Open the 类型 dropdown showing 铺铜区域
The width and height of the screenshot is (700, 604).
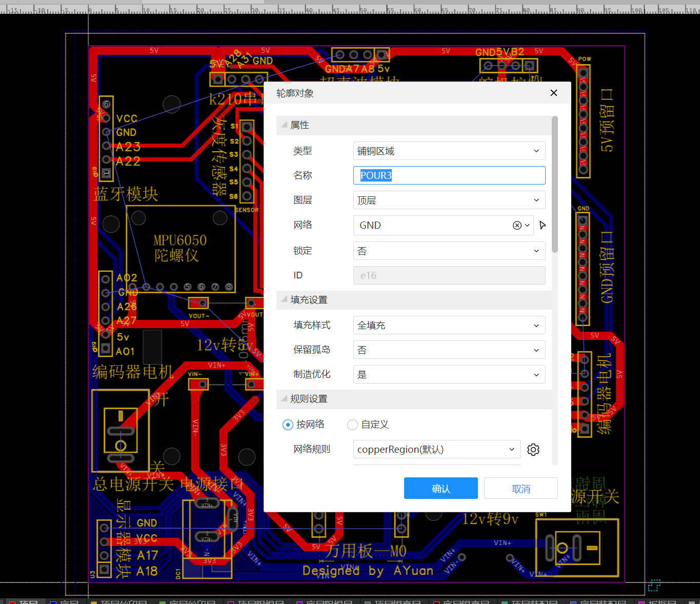point(449,151)
